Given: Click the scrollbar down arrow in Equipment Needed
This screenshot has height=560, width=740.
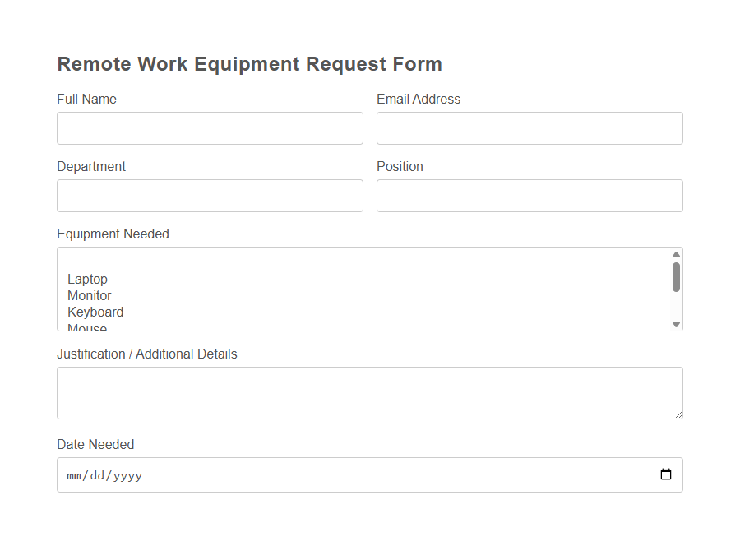Looking at the screenshot, I should point(676,324).
